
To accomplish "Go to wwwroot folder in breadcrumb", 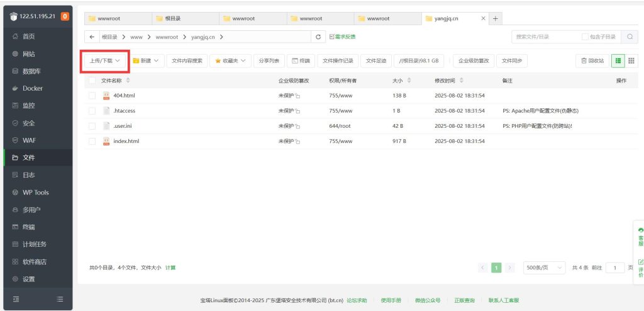I will pos(167,37).
